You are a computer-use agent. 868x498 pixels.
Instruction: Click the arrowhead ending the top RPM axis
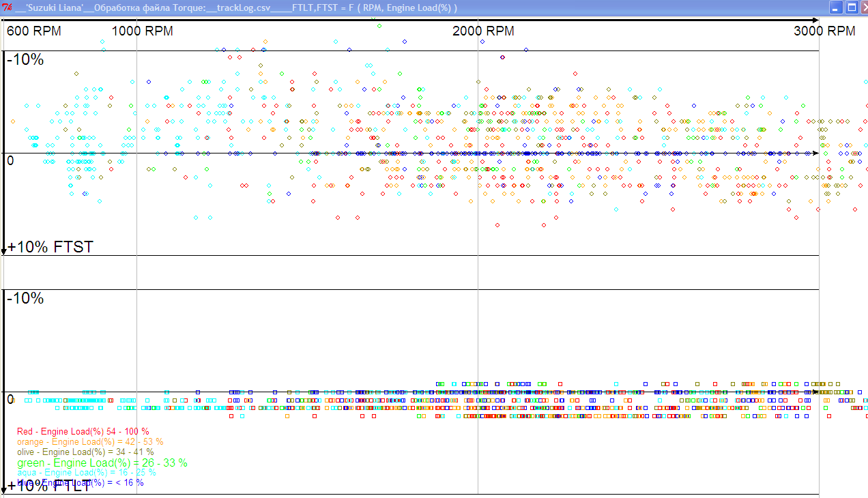tap(815, 20)
